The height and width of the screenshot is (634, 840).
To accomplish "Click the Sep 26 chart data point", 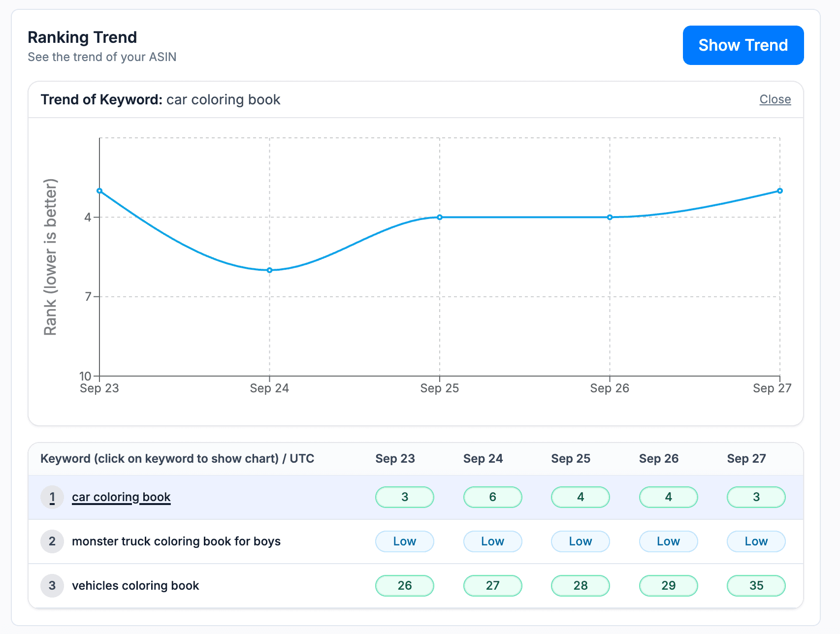I will coord(610,217).
